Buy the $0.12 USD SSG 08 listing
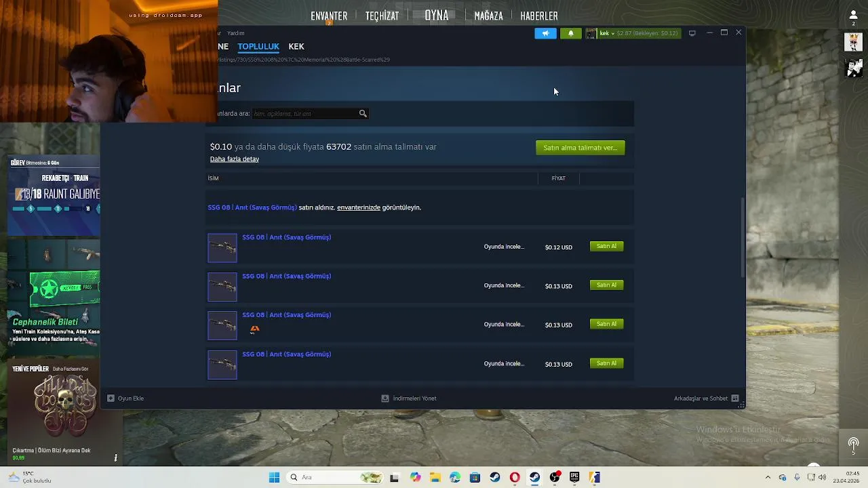 pyautogui.click(x=606, y=246)
